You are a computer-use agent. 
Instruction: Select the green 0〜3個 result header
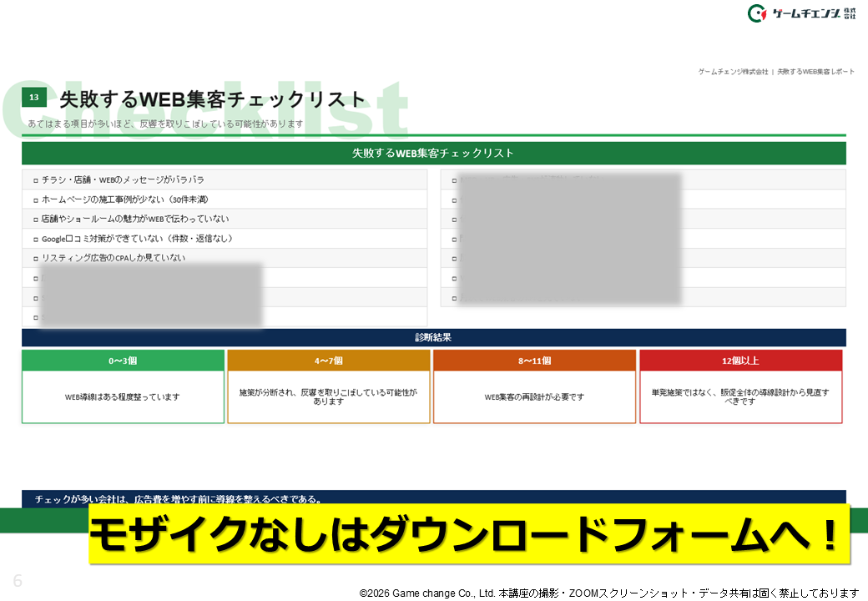(x=123, y=361)
